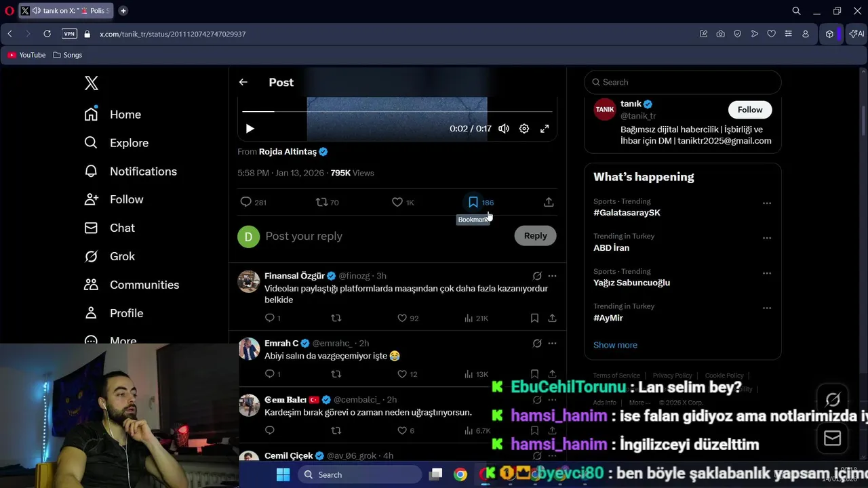Click the Reply button

[x=535, y=236]
